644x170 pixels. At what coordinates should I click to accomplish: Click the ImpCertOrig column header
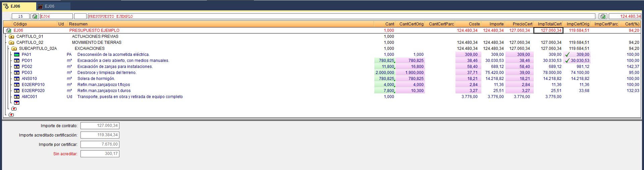(577, 24)
